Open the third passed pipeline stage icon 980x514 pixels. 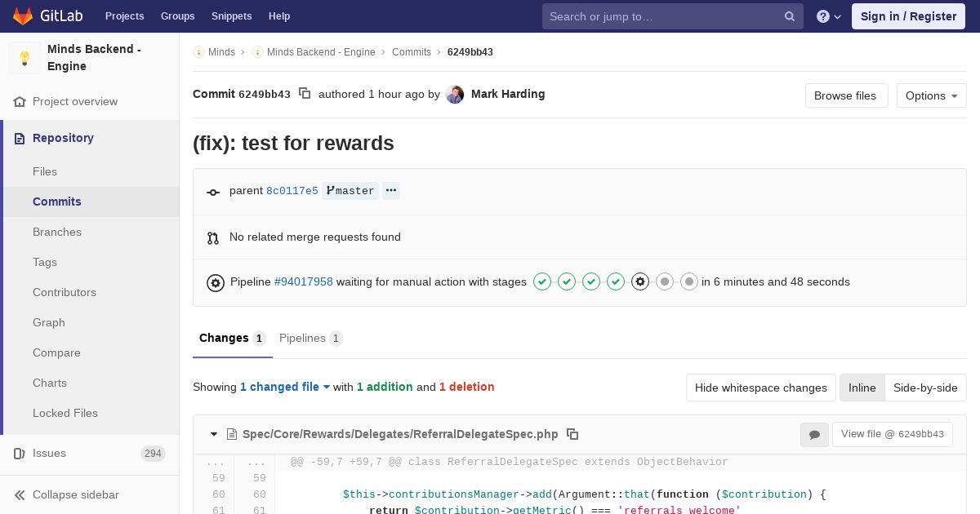(591, 281)
